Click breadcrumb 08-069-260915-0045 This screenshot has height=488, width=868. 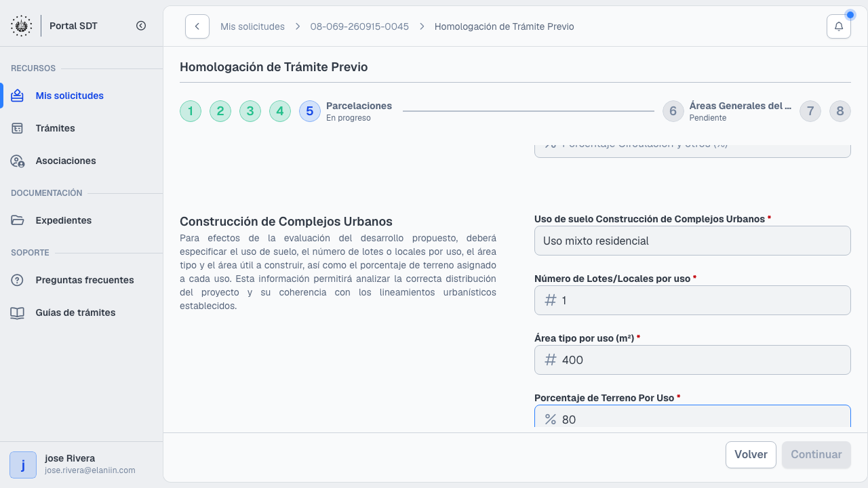coord(359,26)
